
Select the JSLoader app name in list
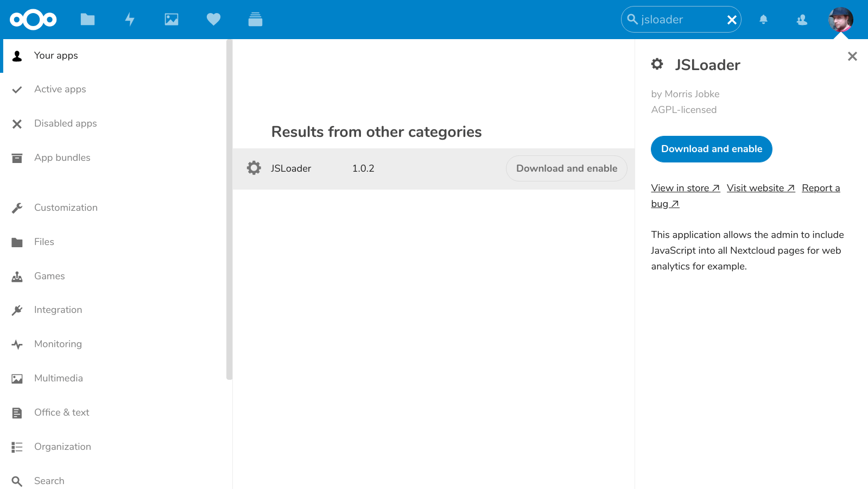[291, 168]
